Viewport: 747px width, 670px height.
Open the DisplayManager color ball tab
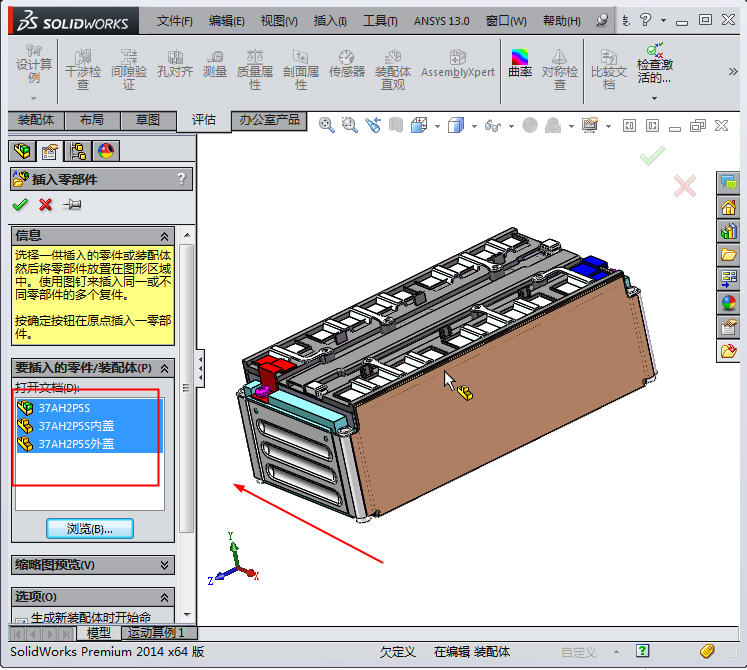(x=105, y=151)
